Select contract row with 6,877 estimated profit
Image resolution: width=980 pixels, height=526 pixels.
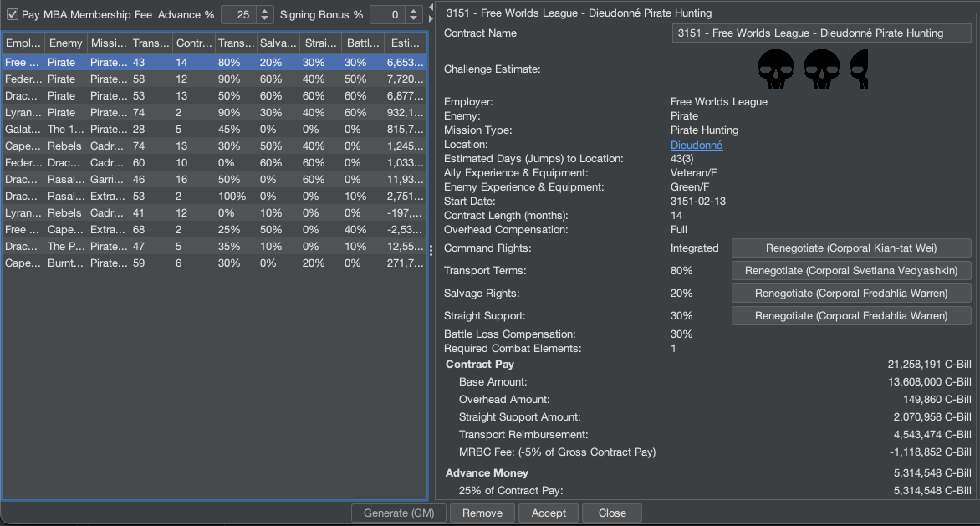tap(214, 95)
